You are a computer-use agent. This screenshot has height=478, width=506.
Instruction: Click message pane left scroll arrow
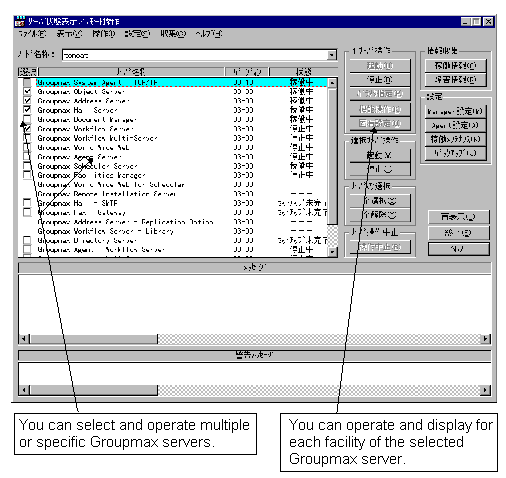click(24, 339)
